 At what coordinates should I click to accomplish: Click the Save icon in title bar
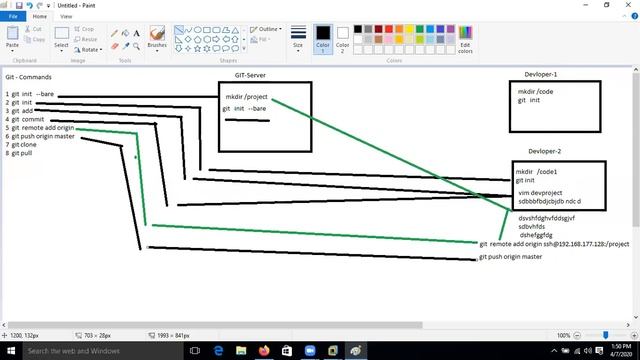pos(19,5)
